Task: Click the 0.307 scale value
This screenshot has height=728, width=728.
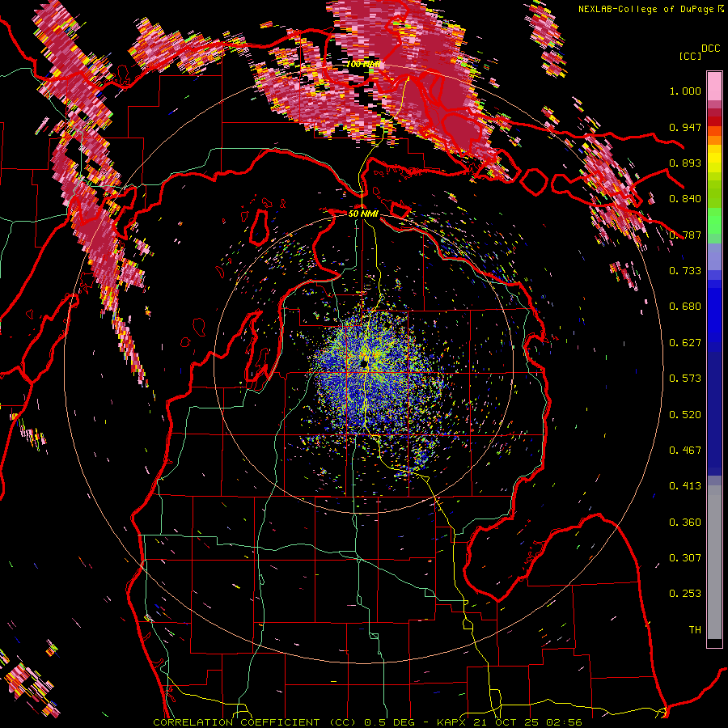Action: [x=685, y=558]
